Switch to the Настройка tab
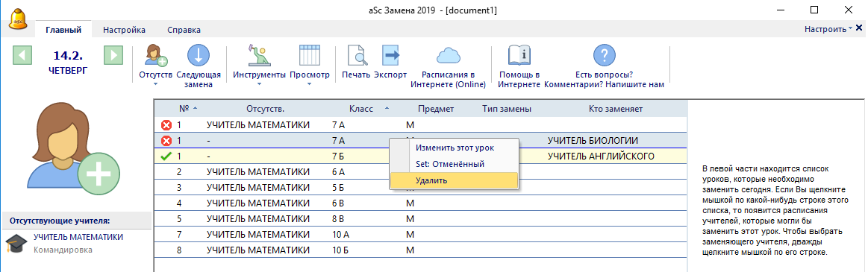 point(124,30)
